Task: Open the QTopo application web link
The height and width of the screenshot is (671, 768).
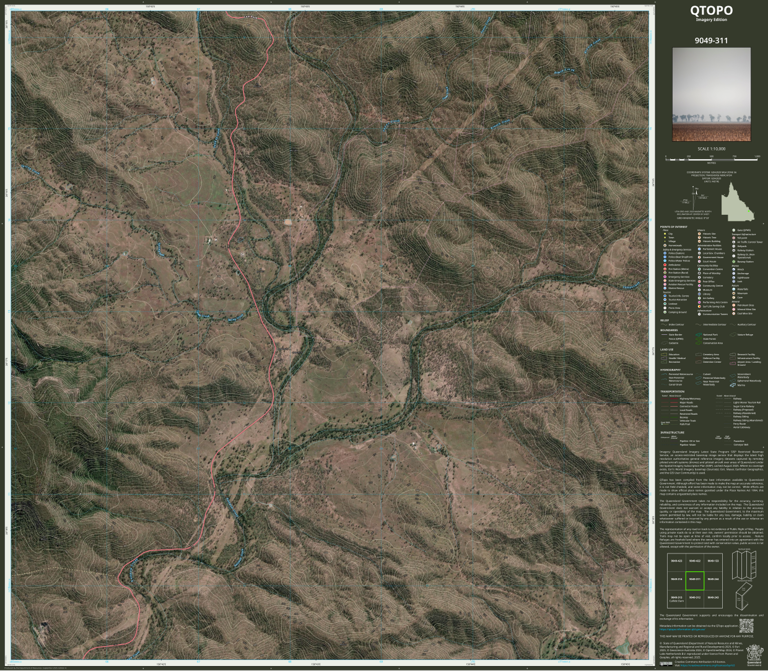Action: pyautogui.click(x=682, y=629)
